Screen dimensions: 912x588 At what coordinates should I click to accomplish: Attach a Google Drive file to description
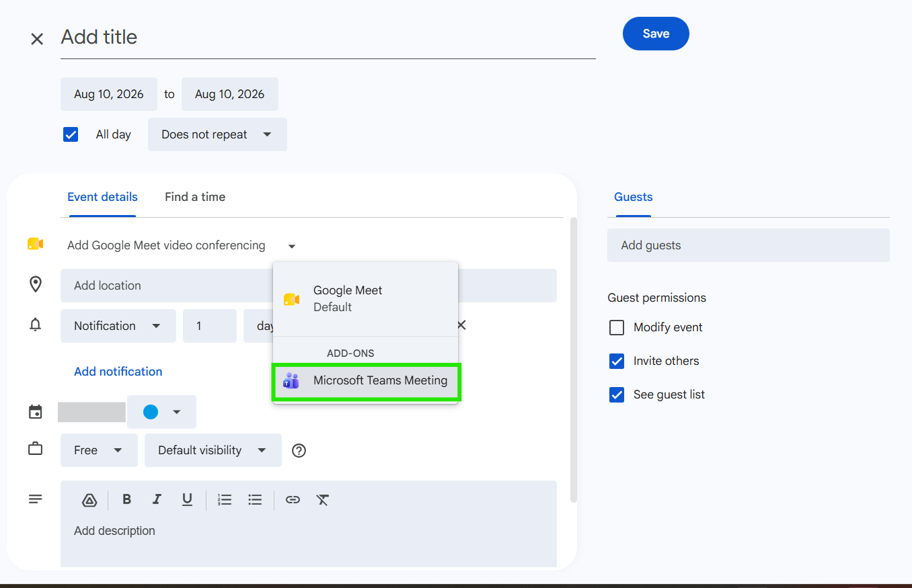pyautogui.click(x=89, y=500)
